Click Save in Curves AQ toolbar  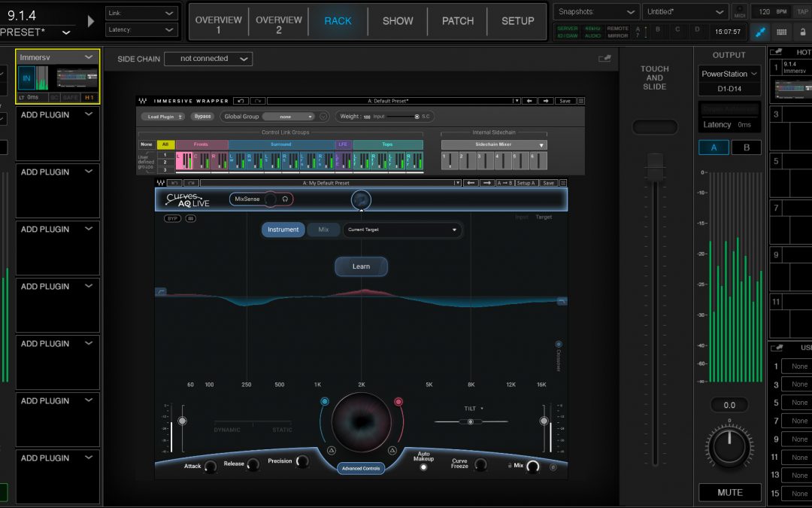548,183
